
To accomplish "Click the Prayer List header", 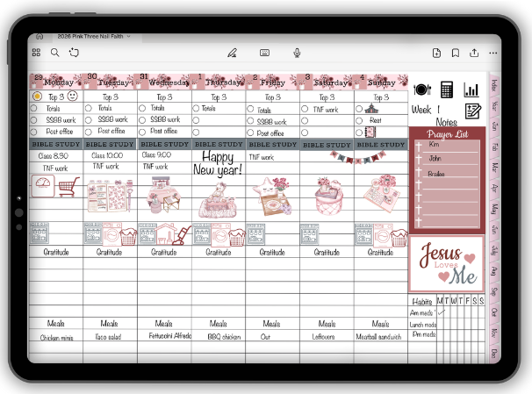I will pos(446,133).
